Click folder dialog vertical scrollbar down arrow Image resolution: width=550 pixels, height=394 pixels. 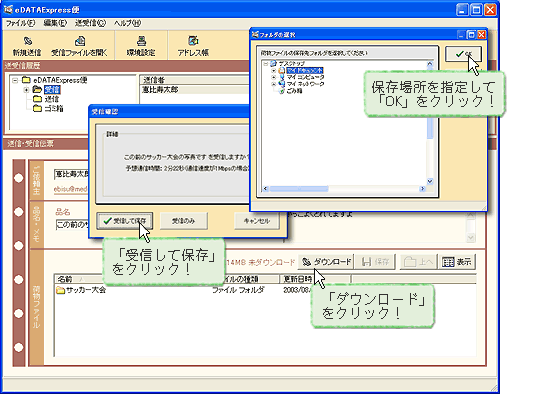point(430,181)
